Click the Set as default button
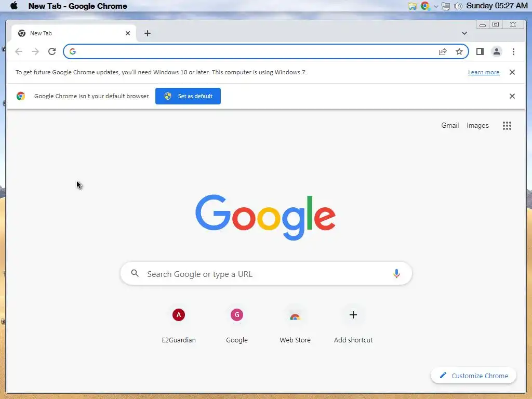 [188, 96]
